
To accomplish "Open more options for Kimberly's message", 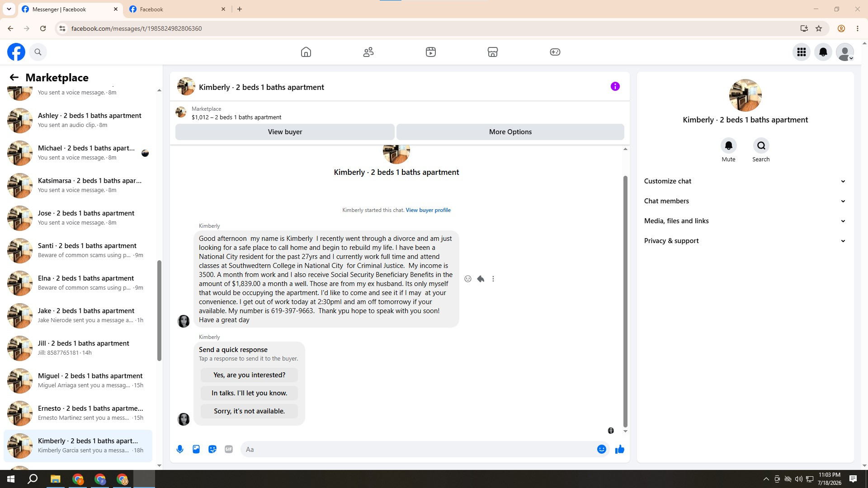I will click(493, 279).
